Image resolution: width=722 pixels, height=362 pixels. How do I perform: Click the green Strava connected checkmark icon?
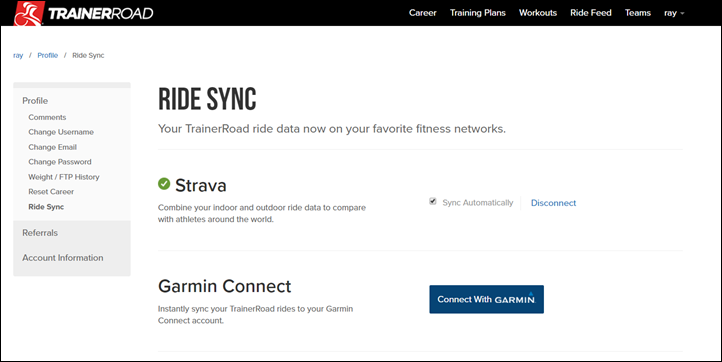pyautogui.click(x=164, y=184)
